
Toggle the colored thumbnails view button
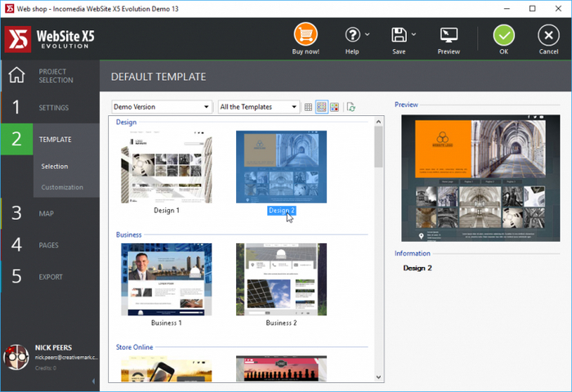click(334, 107)
